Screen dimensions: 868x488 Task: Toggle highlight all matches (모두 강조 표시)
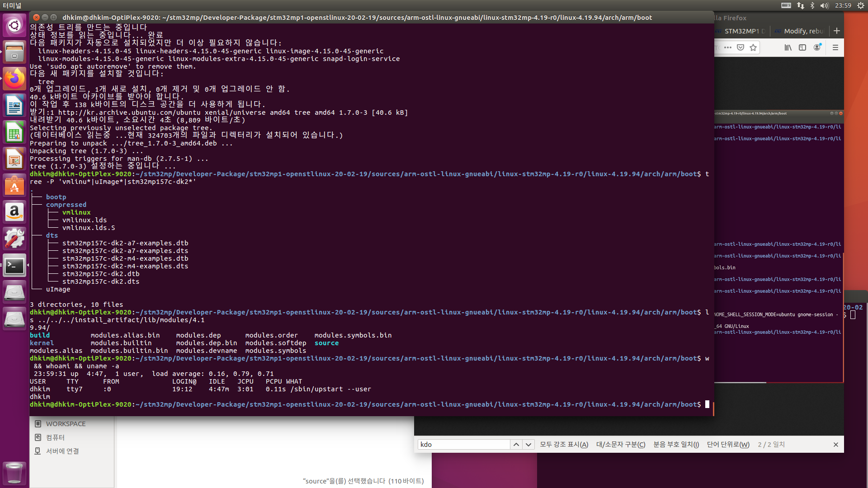(x=564, y=445)
